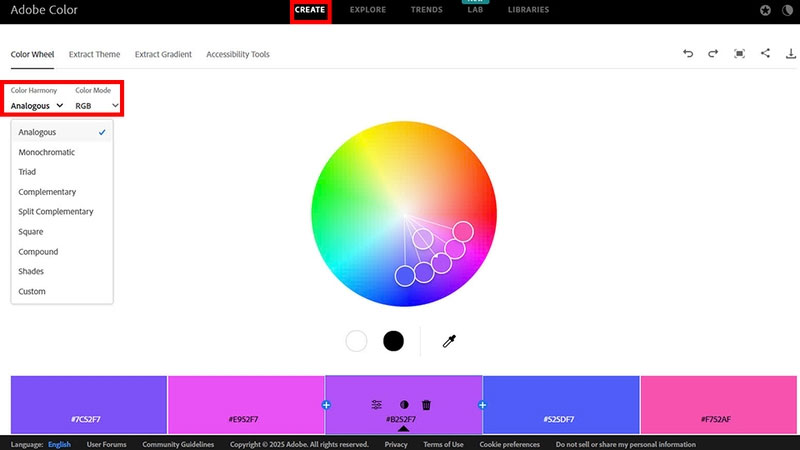
Task: Open the Explore menu item
Action: (369, 10)
